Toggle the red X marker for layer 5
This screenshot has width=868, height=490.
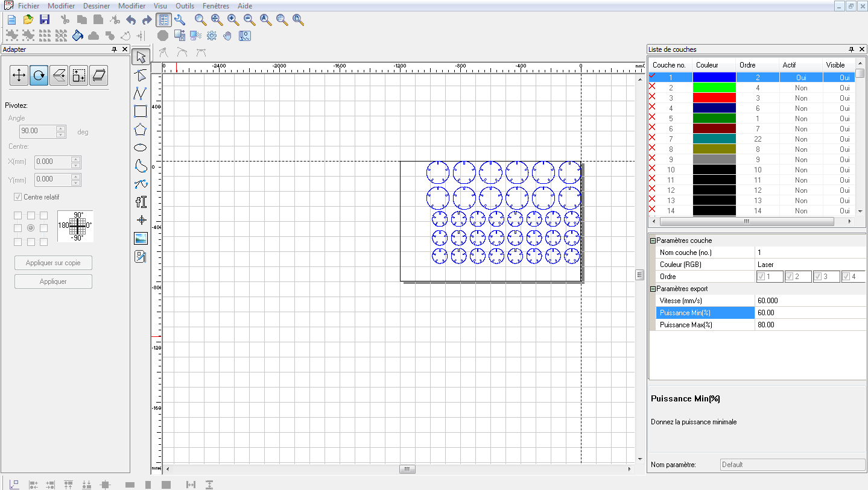[652, 118]
